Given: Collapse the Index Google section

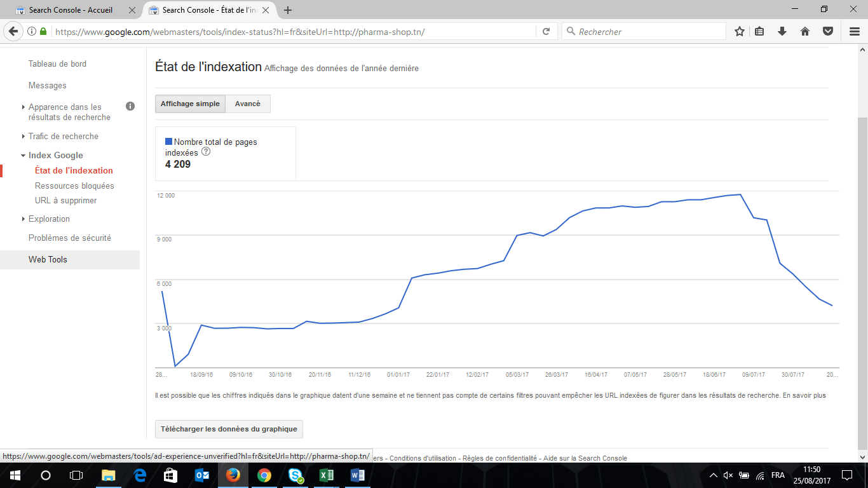Looking at the screenshot, I should click(x=56, y=155).
